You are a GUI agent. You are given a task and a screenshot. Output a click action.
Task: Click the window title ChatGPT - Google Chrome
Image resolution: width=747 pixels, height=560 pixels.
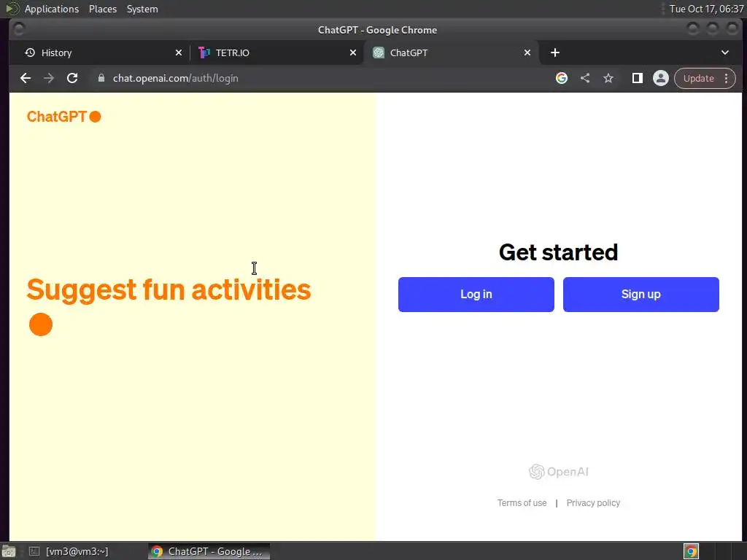377,30
